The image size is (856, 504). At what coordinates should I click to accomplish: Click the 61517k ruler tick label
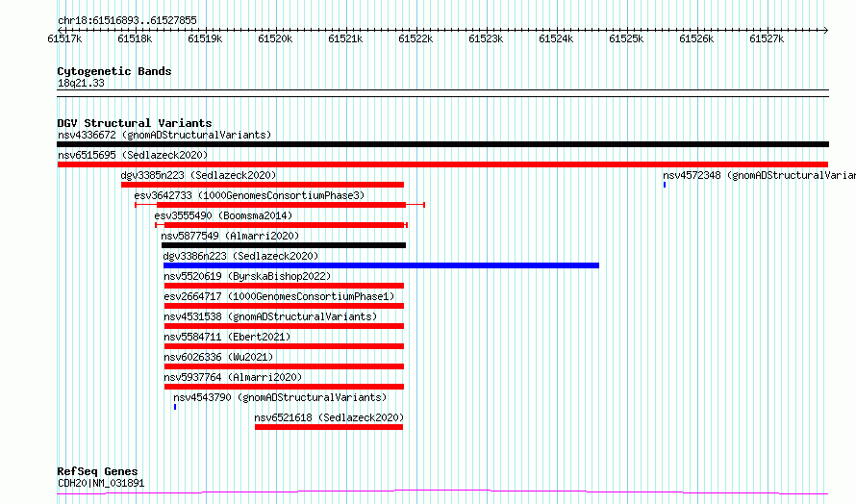(64, 39)
